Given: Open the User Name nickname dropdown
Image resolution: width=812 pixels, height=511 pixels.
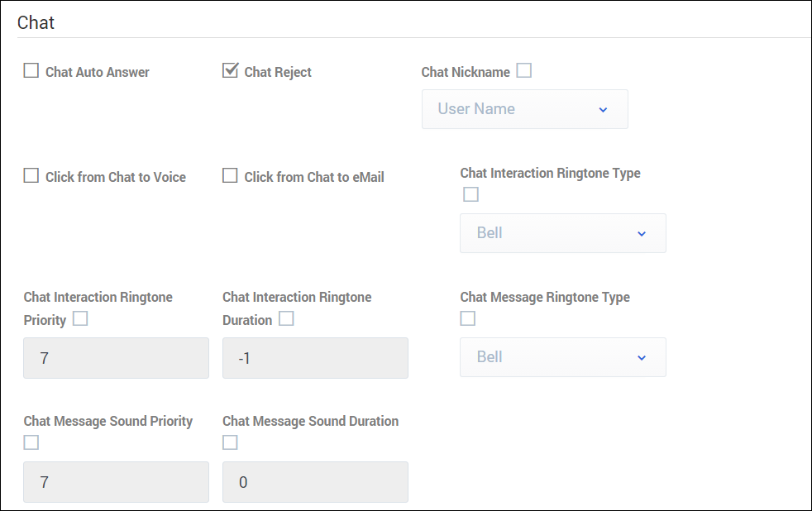Looking at the screenshot, I should click(524, 109).
